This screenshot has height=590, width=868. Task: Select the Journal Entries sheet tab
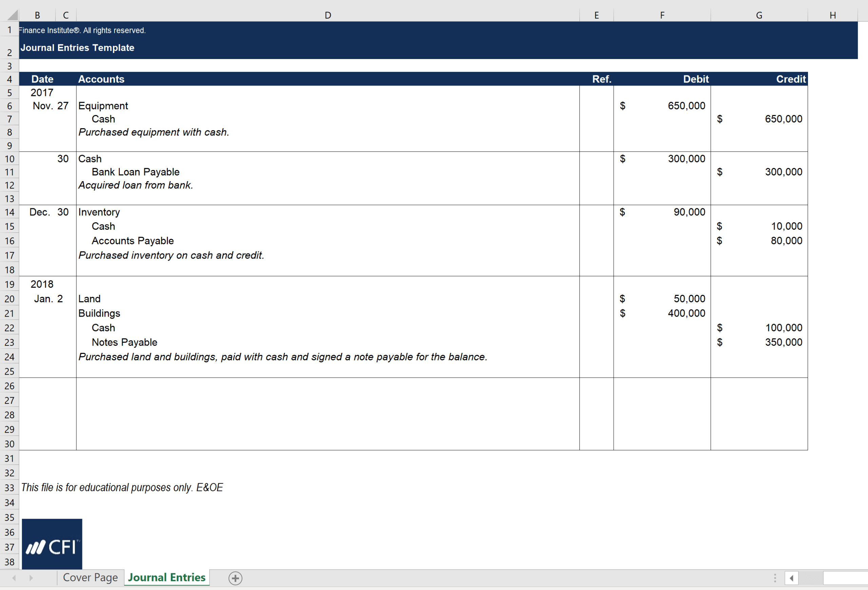point(166,578)
